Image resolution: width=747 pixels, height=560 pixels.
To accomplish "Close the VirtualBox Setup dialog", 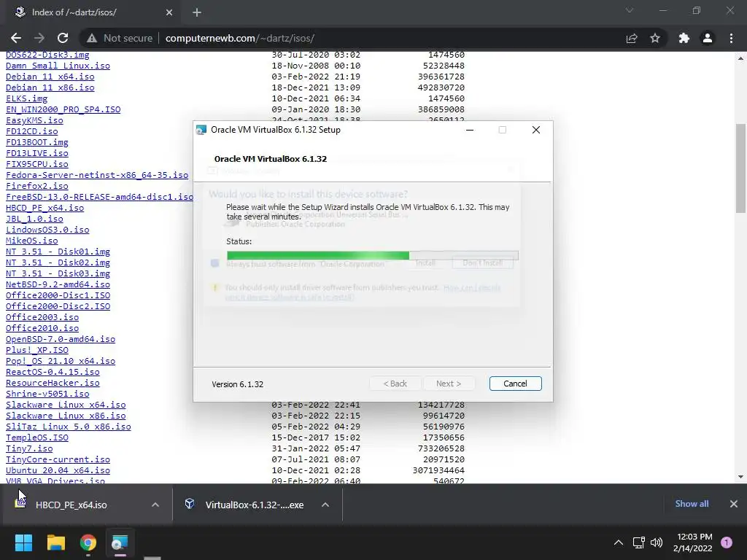I will (536, 130).
